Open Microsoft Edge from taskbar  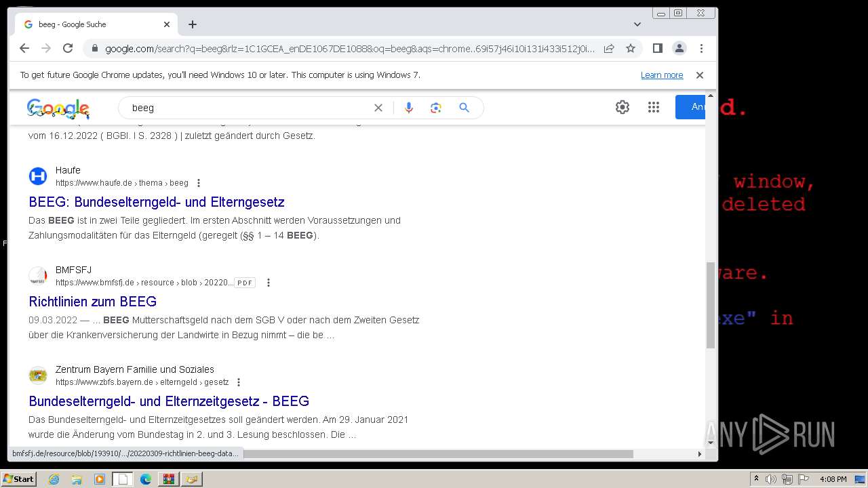click(146, 479)
